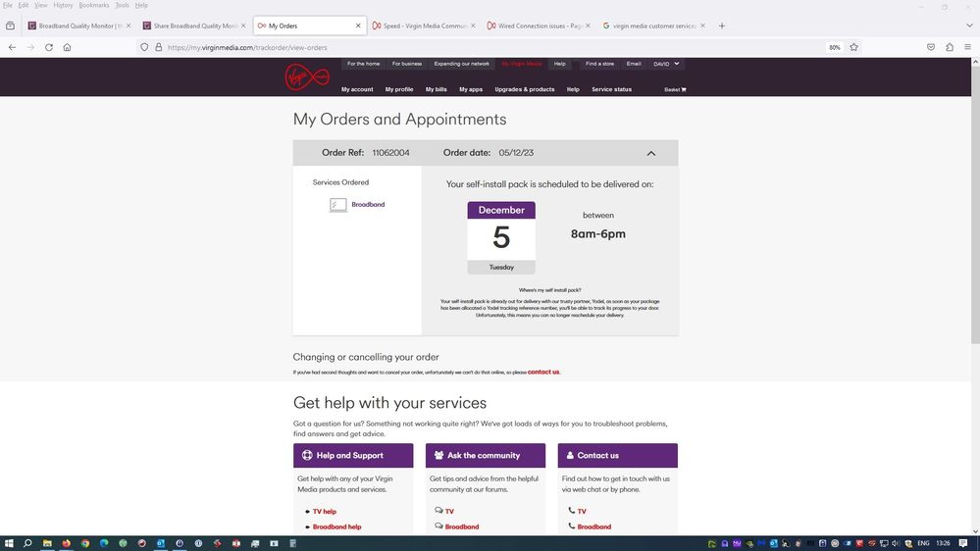Open the Firefox application menu
The height and width of the screenshot is (551, 980).
pyautogui.click(x=967, y=47)
